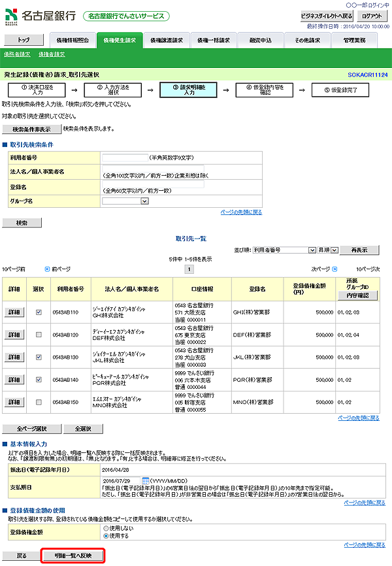Click the 次ページ arrow icon
The image size is (392, 566).
pos(335,269)
